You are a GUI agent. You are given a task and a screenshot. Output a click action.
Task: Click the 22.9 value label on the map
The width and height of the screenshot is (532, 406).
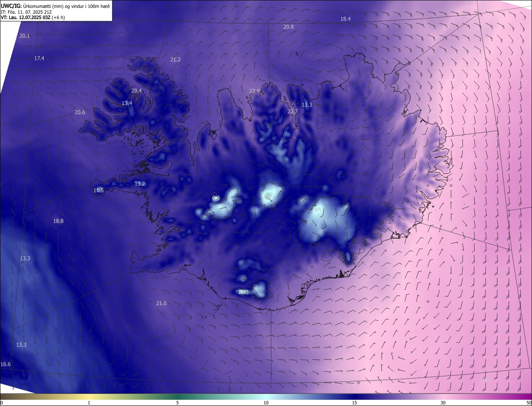[254, 91]
